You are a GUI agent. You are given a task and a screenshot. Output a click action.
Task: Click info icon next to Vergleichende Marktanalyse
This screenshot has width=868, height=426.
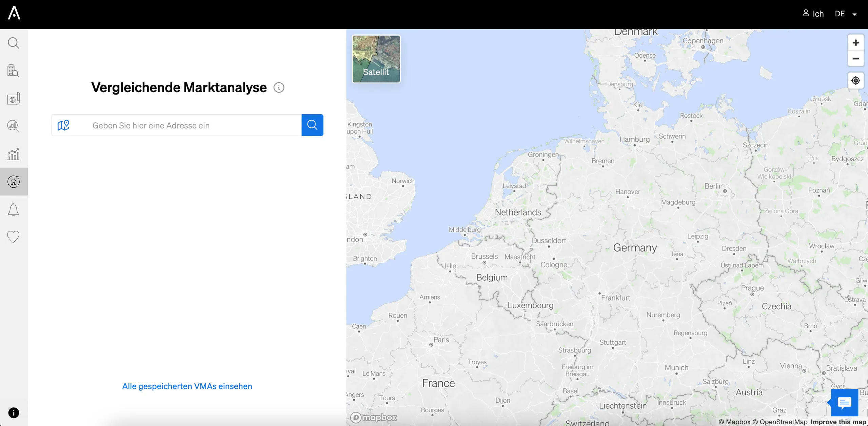(x=279, y=87)
